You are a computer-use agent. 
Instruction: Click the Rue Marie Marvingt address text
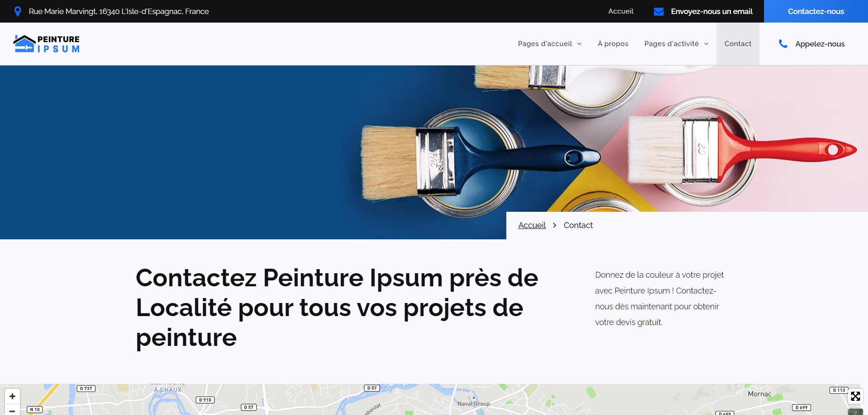(118, 11)
